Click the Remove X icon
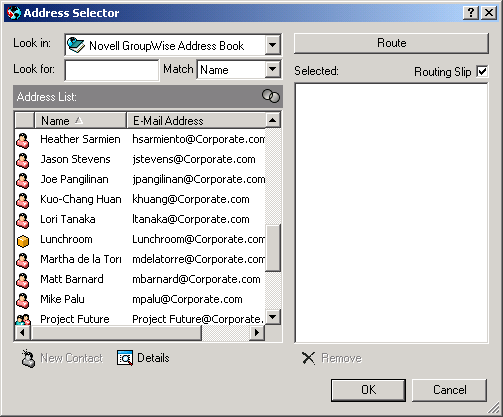The width and height of the screenshot is (503, 417). 308,358
